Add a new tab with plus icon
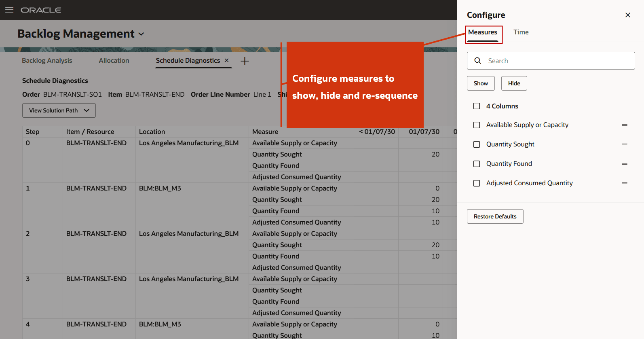 (x=245, y=61)
